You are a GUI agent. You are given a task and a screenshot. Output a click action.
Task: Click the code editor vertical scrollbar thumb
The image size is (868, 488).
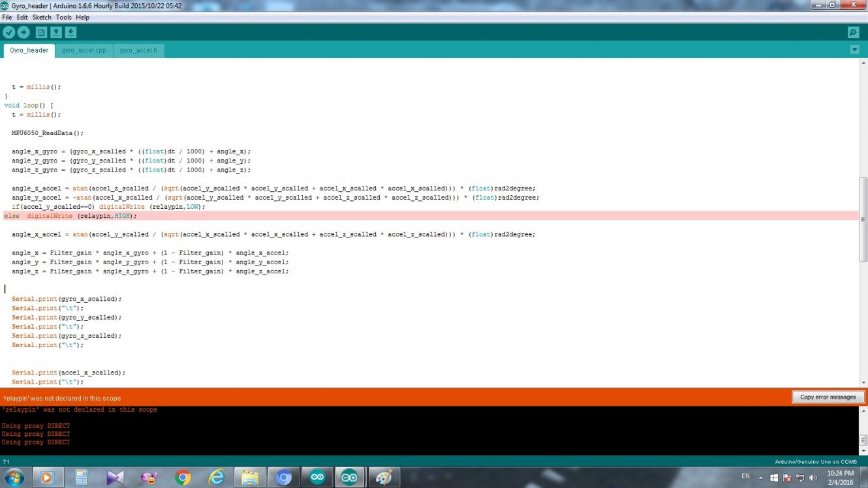(x=863, y=219)
